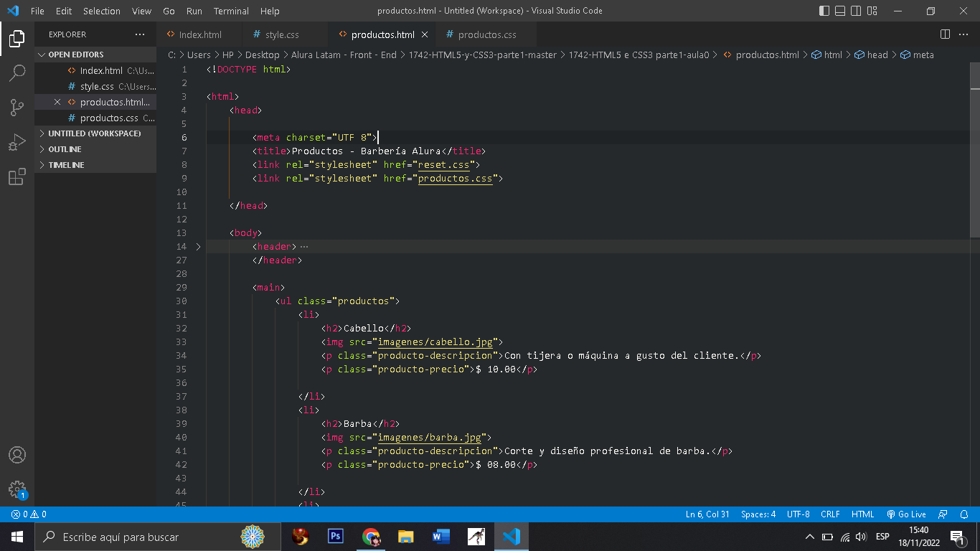This screenshot has height=551, width=980.
Task: Open the Source Control view icon
Action: pyautogui.click(x=17, y=108)
